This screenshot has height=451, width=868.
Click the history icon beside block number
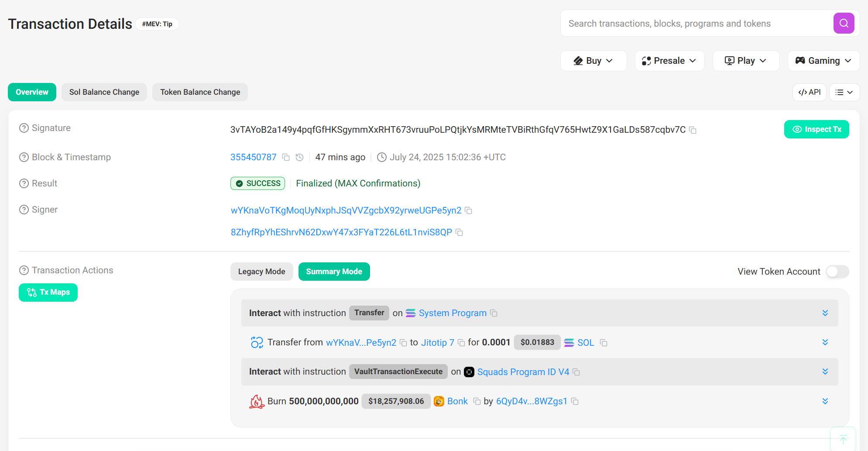pyautogui.click(x=299, y=157)
